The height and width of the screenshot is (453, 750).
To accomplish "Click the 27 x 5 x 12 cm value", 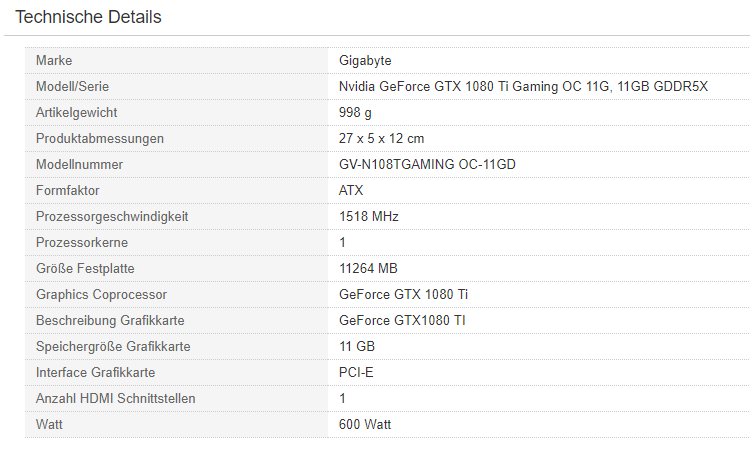I will [x=382, y=138].
